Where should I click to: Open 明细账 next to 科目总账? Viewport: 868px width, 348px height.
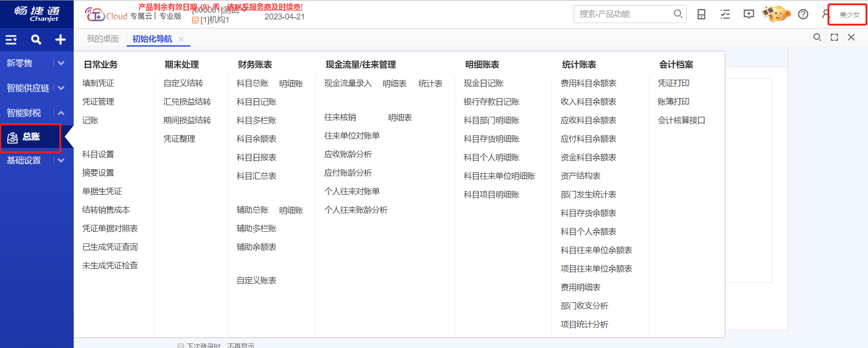pos(291,84)
